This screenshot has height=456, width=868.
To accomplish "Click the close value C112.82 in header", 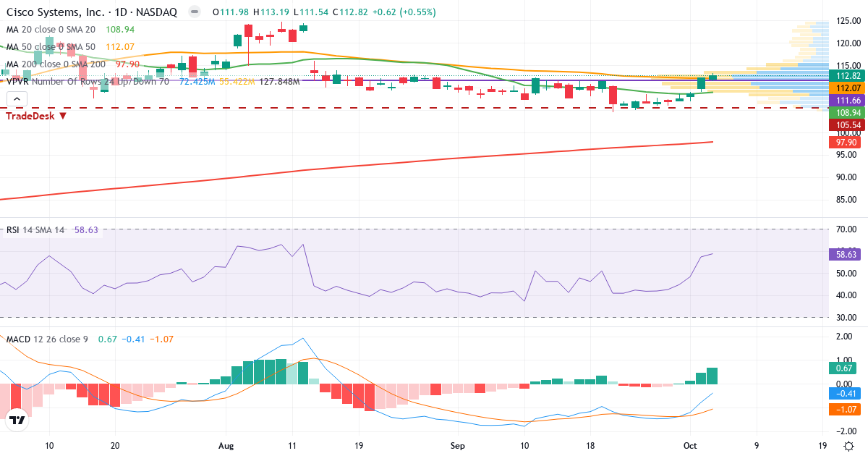I will tap(351, 12).
